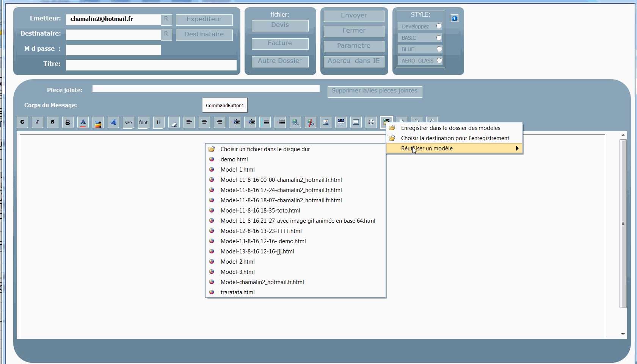Select Choisir un fichier dans le disque dur

point(295,149)
